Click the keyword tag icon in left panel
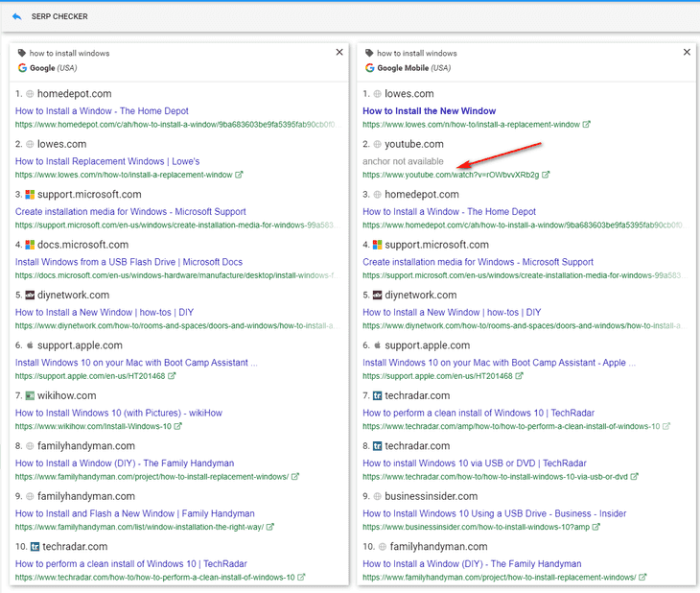Viewport: 700px width, 593px height. (22, 54)
